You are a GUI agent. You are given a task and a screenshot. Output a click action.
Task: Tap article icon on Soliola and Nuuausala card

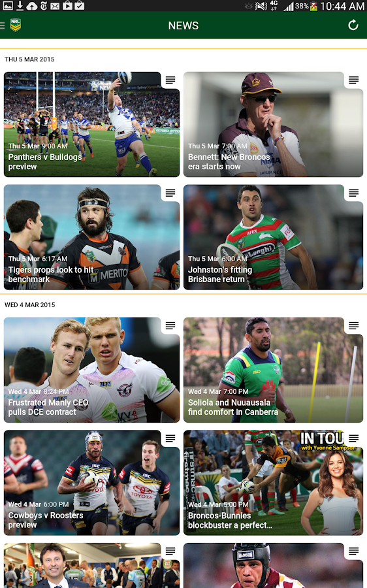coord(353,325)
